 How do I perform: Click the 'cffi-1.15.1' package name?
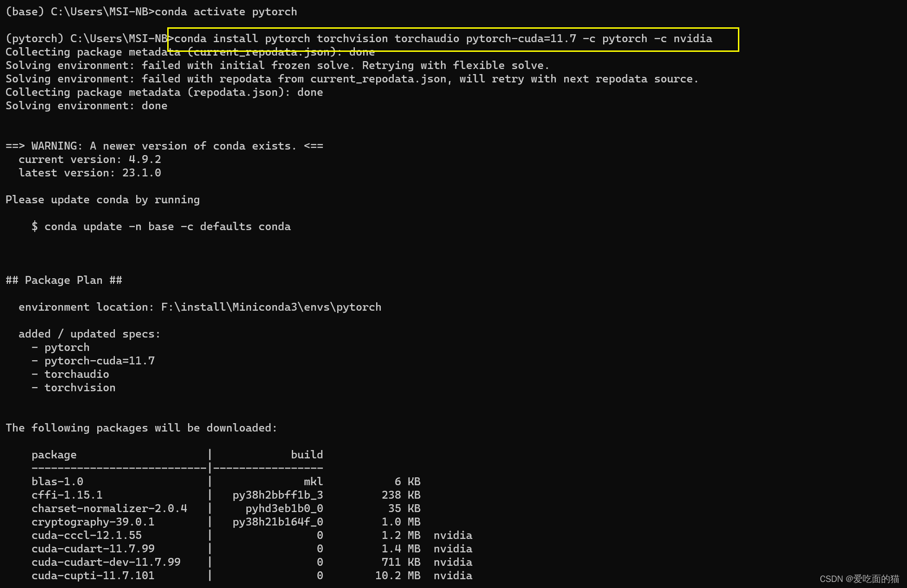(67, 495)
